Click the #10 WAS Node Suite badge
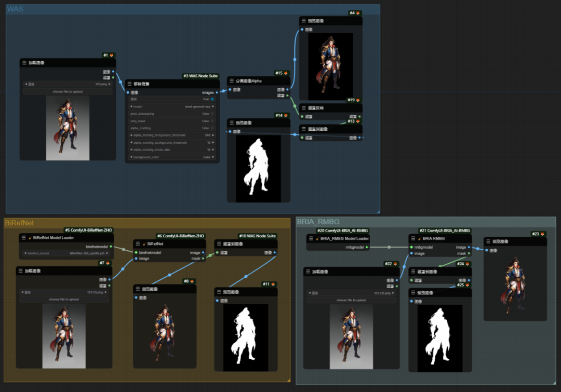This screenshot has height=392, width=561. coord(257,236)
